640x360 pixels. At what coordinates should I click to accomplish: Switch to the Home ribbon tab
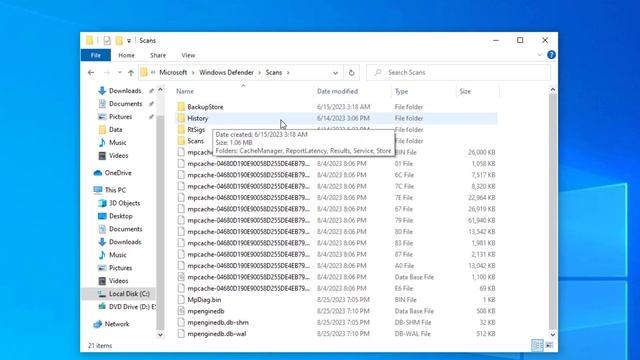point(126,55)
